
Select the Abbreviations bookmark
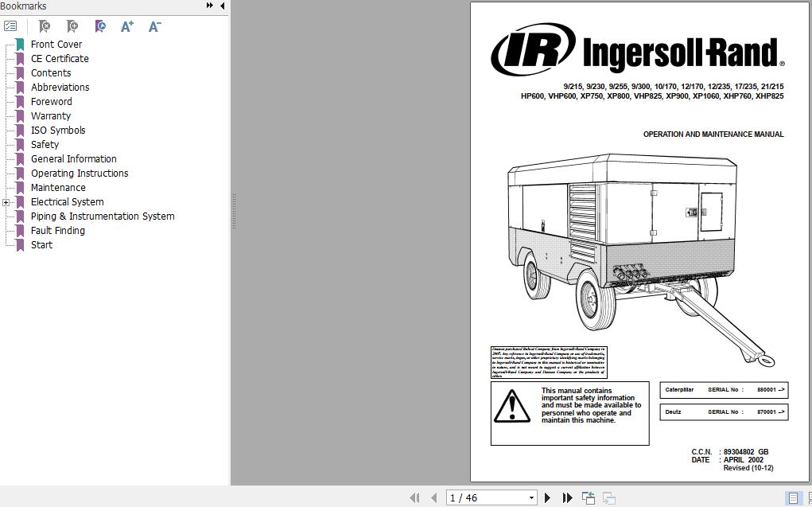click(x=60, y=87)
